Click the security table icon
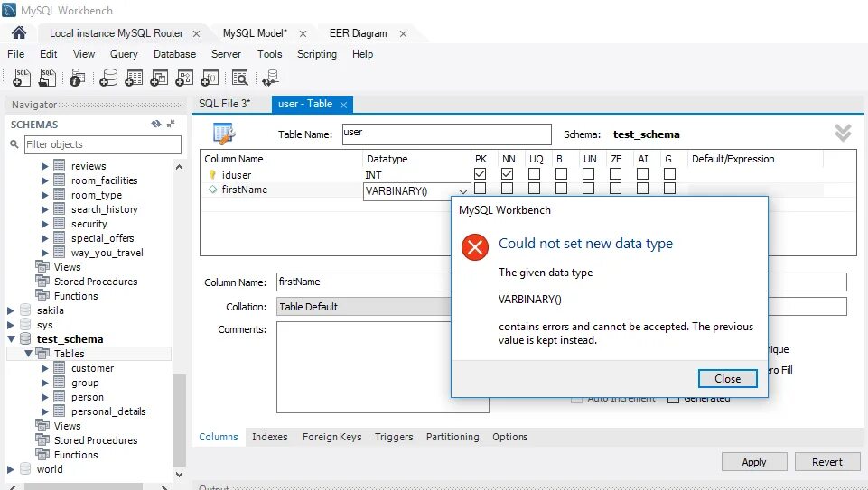 pos(60,224)
